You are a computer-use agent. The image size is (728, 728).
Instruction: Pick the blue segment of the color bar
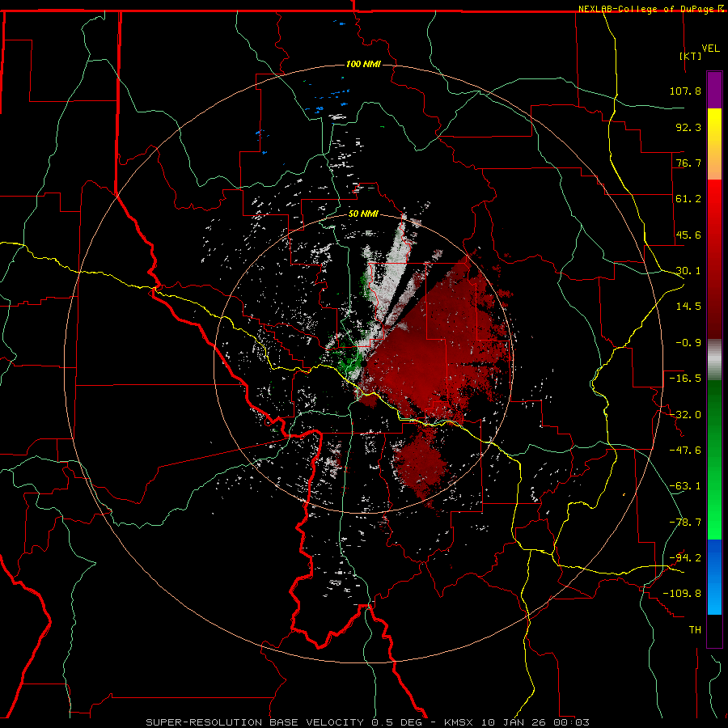[x=714, y=577]
